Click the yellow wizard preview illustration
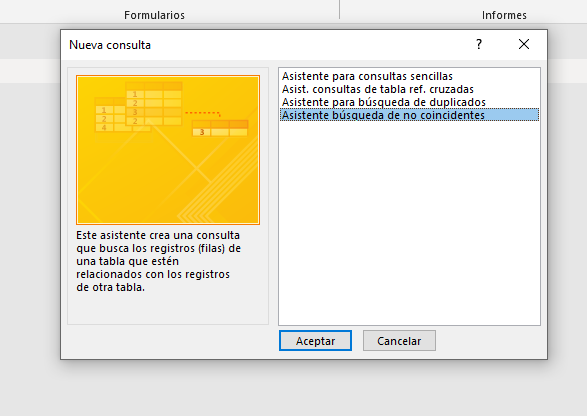The width and height of the screenshot is (587, 416). pyautogui.click(x=168, y=150)
